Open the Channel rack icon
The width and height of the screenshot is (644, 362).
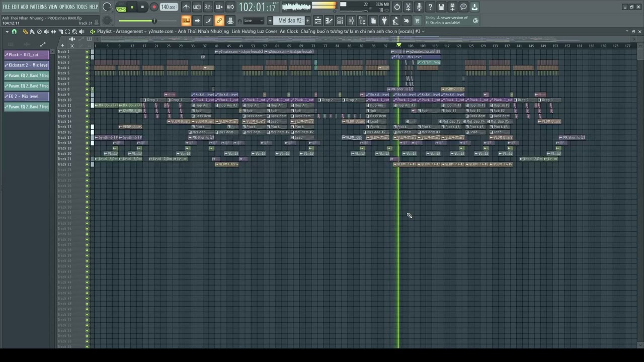(x=340, y=21)
